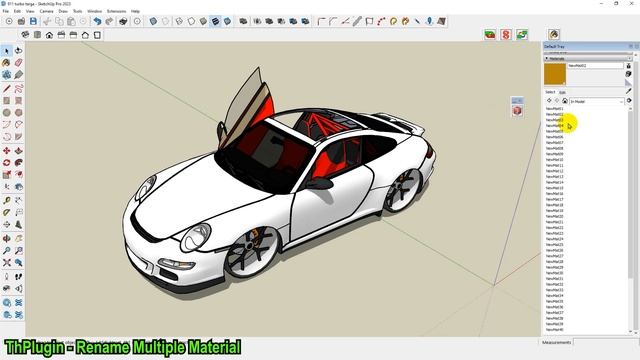Enable Wireframe face style
The width and height of the screenshot is (640, 360).
coord(179,21)
